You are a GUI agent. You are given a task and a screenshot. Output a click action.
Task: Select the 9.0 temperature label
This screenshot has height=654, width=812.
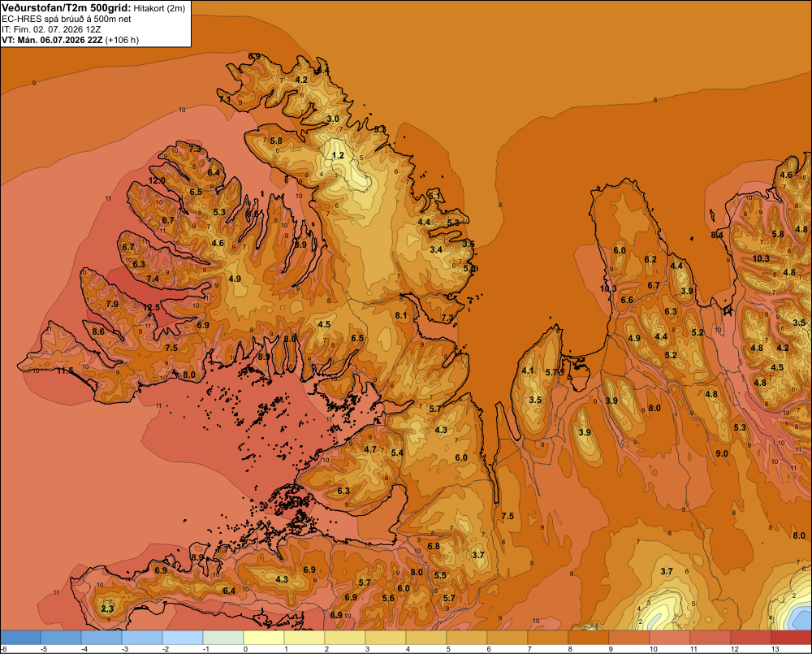pos(721,453)
